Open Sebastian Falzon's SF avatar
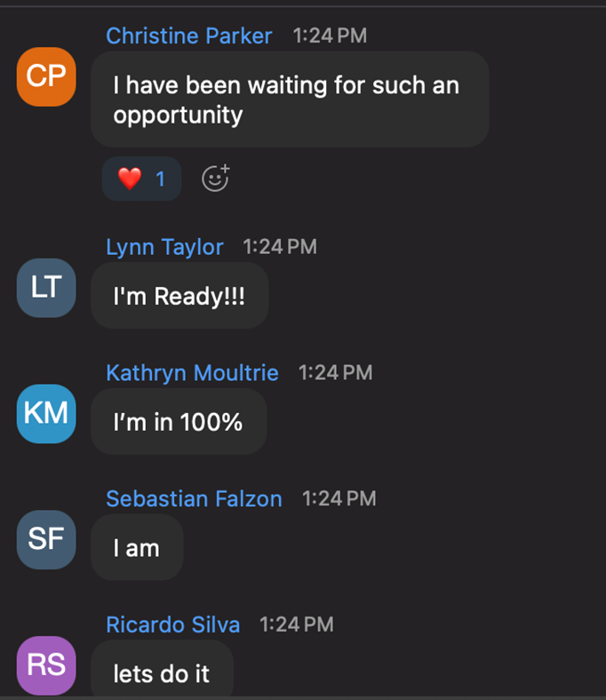 tap(46, 539)
